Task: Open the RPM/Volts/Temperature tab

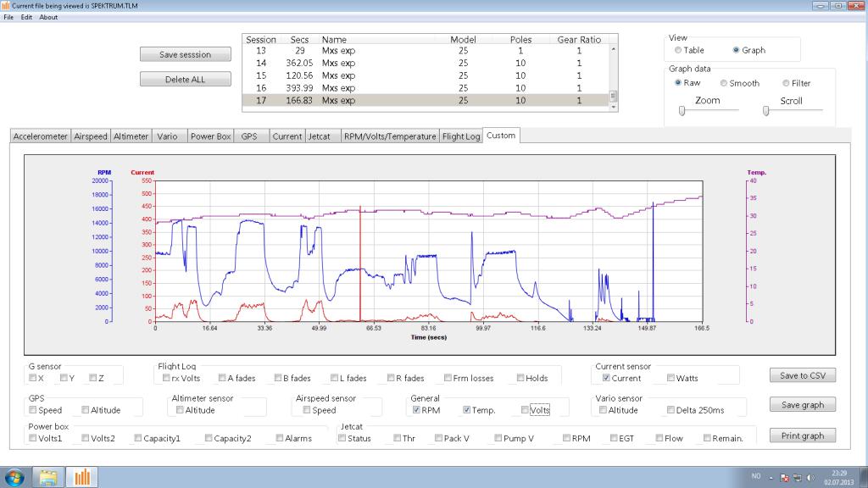Action: point(390,136)
